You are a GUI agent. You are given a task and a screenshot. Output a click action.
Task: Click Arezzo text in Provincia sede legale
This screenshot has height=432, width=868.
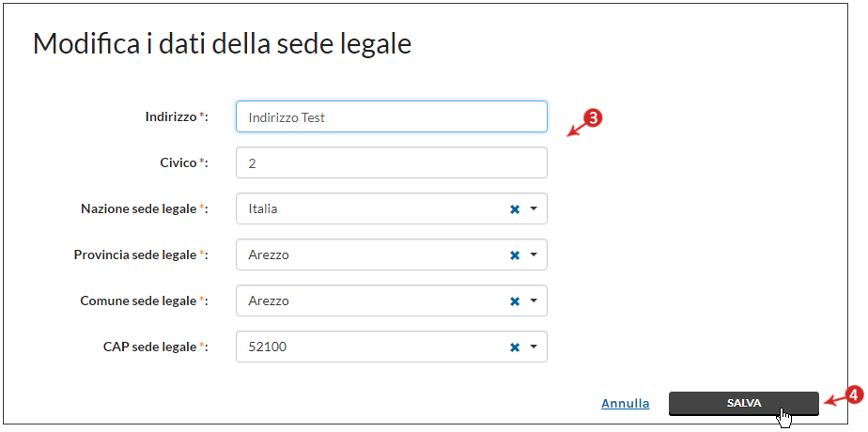[269, 255]
